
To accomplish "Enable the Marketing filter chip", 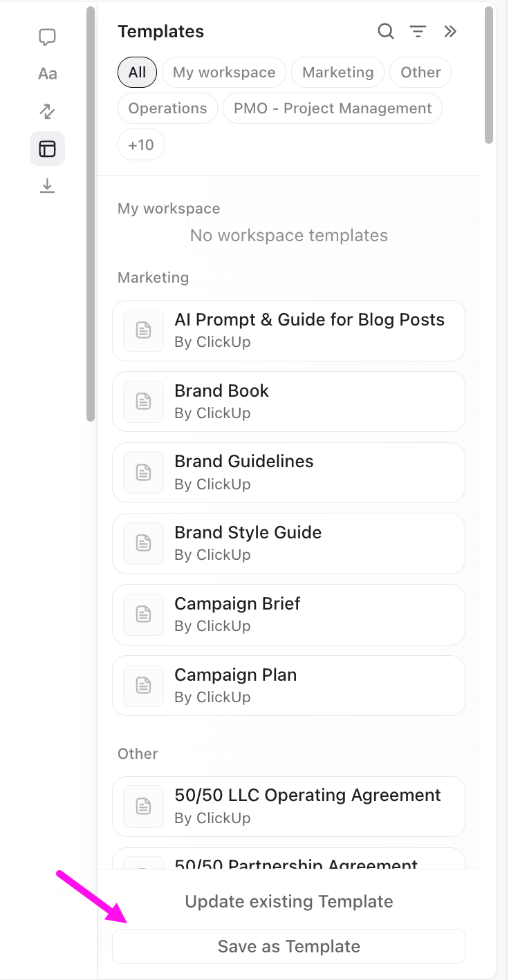I will pyautogui.click(x=337, y=72).
